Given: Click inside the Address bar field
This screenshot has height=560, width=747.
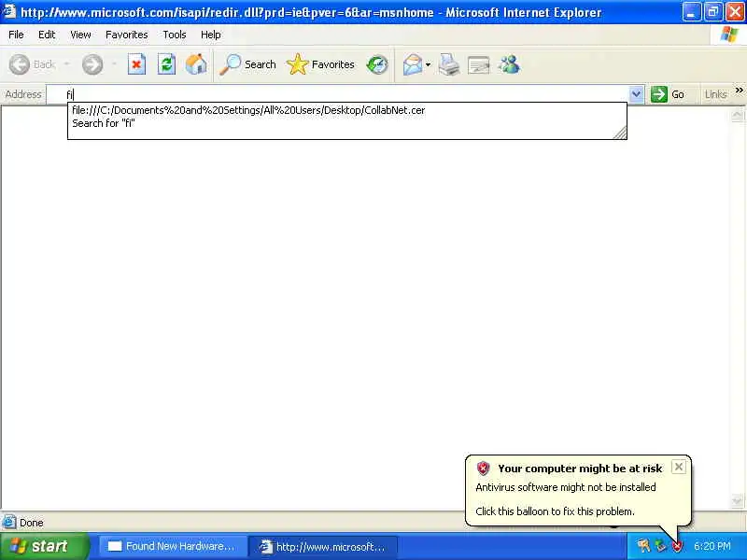Looking at the screenshot, I should pyautogui.click(x=338, y=94).
